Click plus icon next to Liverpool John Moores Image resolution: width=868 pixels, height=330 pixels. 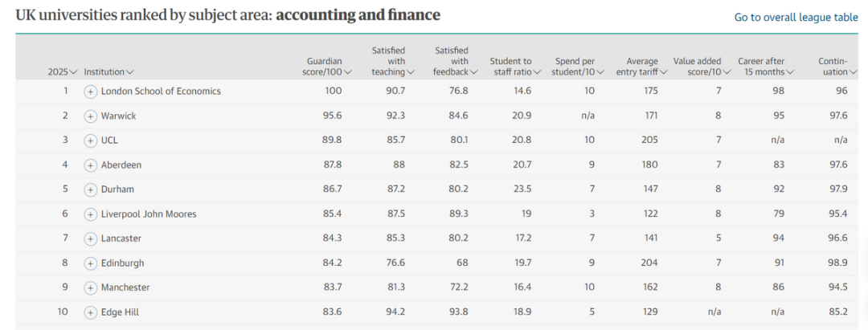click(x=91, y=214)
